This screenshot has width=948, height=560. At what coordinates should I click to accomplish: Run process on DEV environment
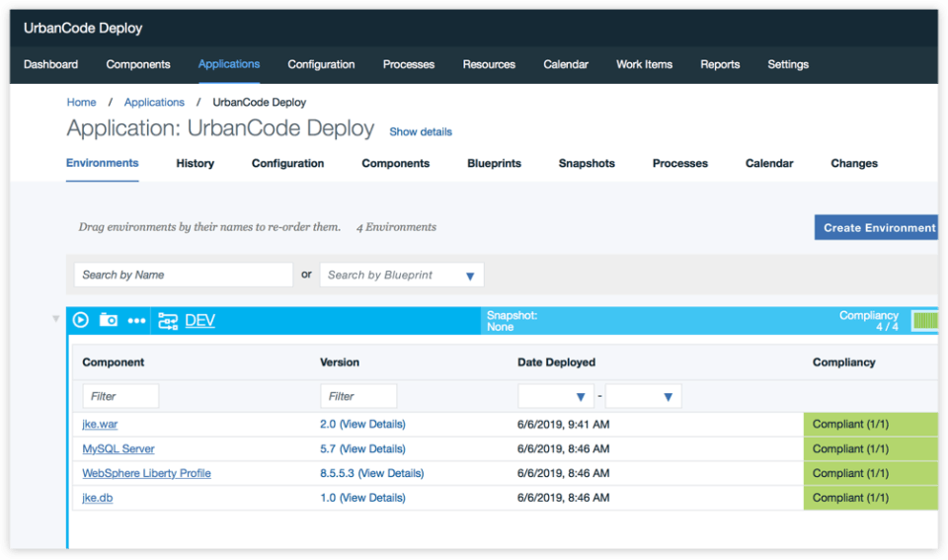[80, 320]
